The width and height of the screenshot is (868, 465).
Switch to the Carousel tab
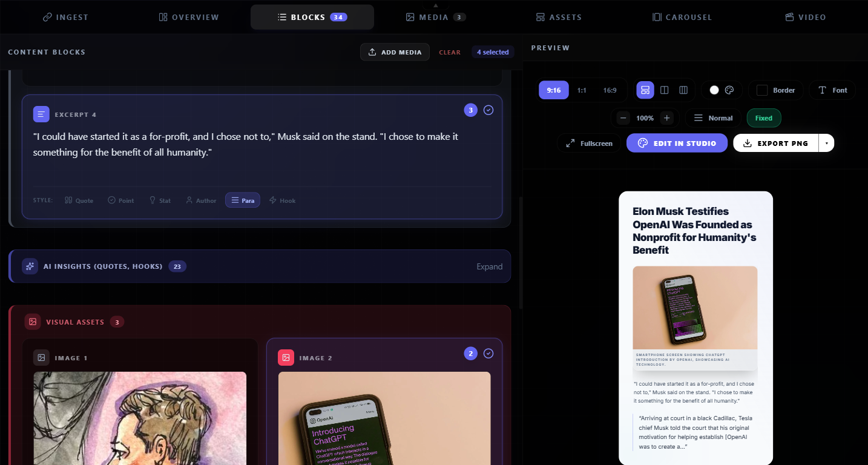682,17
